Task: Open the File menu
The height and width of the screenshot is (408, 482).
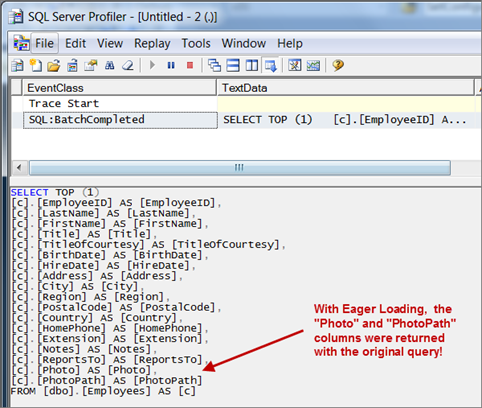Action: pos(44,43)
